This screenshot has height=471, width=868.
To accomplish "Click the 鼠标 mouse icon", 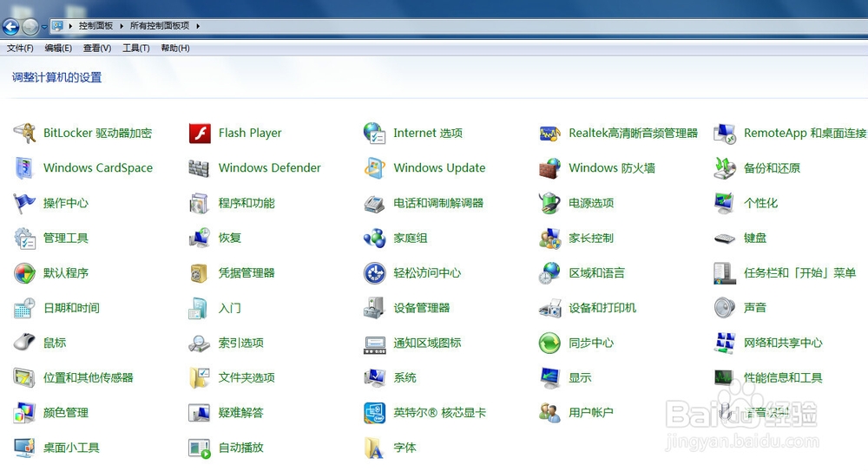I will pyautogui.click(x=25, y=343).
